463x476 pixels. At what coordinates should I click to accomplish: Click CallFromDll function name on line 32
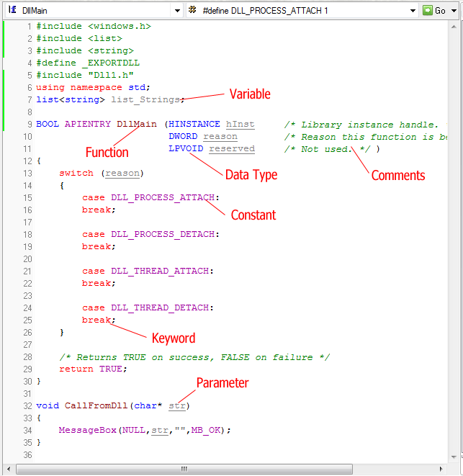tap(97, 406)
